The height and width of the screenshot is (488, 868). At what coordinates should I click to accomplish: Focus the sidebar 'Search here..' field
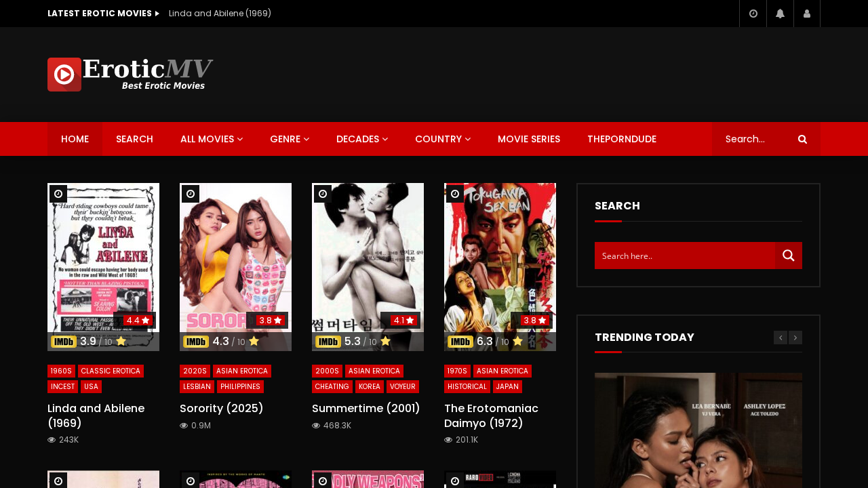[x=685, y=256]
